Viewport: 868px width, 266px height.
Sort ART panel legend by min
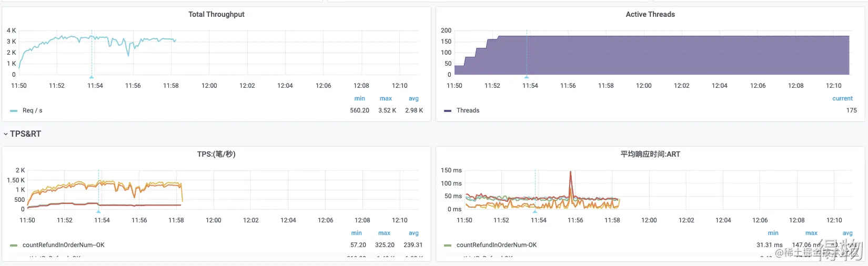pyautogui.click(x=773, y=233)
